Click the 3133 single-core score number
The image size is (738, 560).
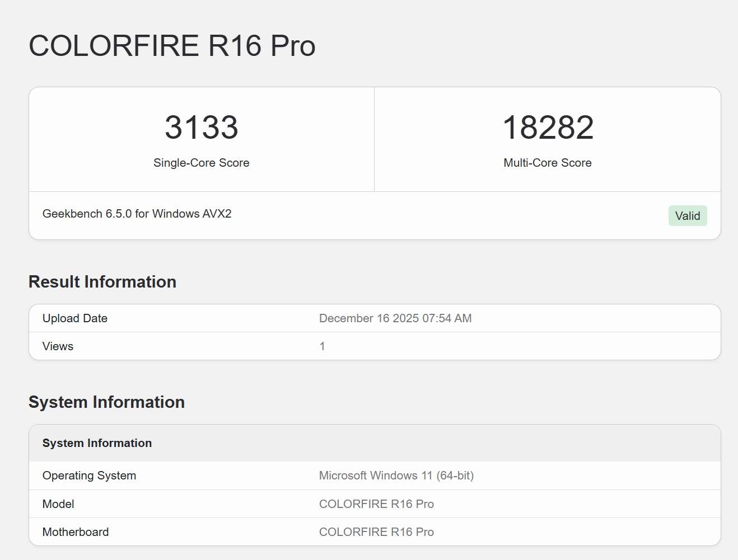pyautogui.click(x=201, y=128)
